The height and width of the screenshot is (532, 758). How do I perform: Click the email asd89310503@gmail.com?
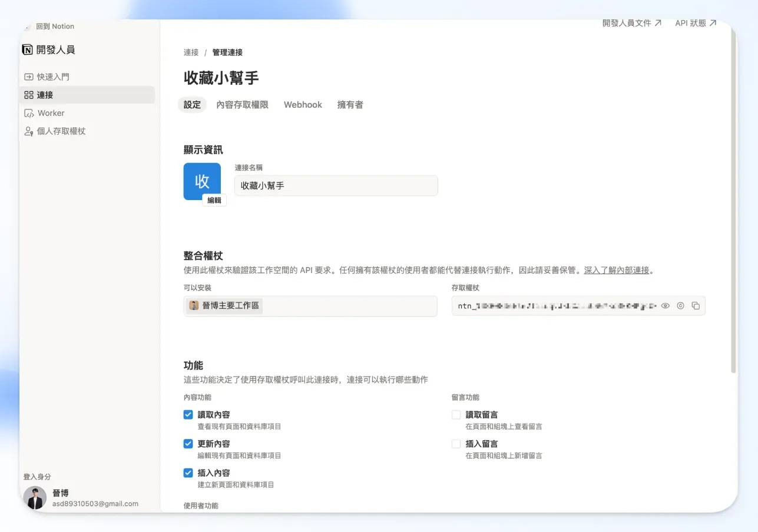point(95,504)
